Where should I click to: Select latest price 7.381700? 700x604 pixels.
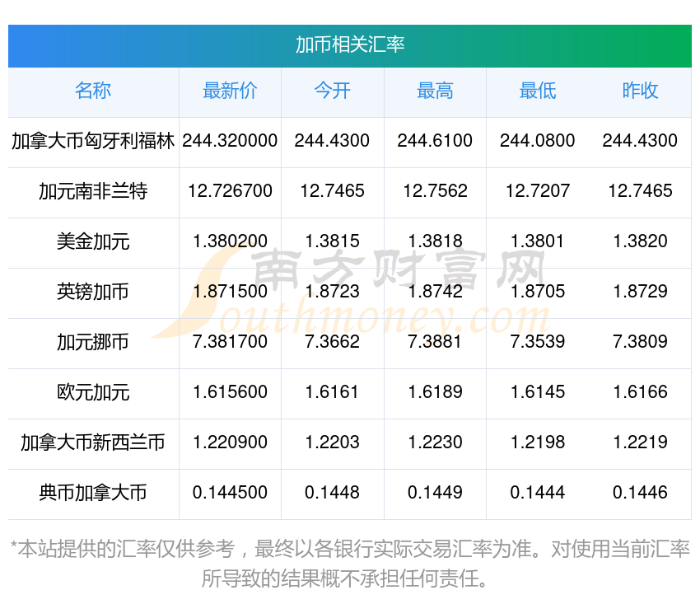(x=230, y=342)
